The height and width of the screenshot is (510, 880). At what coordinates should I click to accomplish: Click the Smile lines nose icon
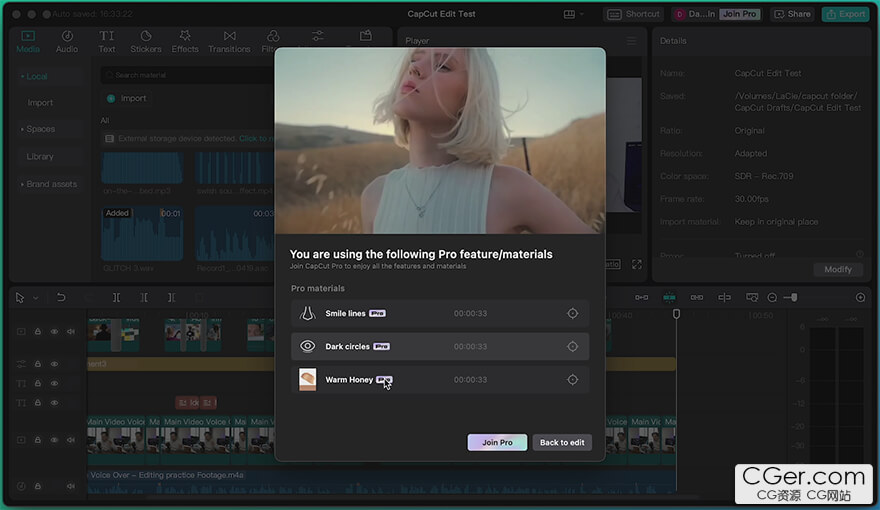pos(307,314)
